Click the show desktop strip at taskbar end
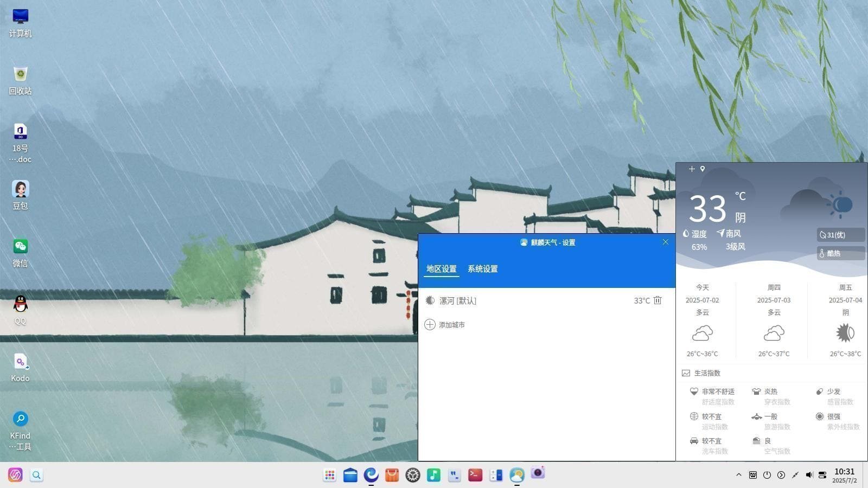Screen dimensions: 868x488 [865, 475]
